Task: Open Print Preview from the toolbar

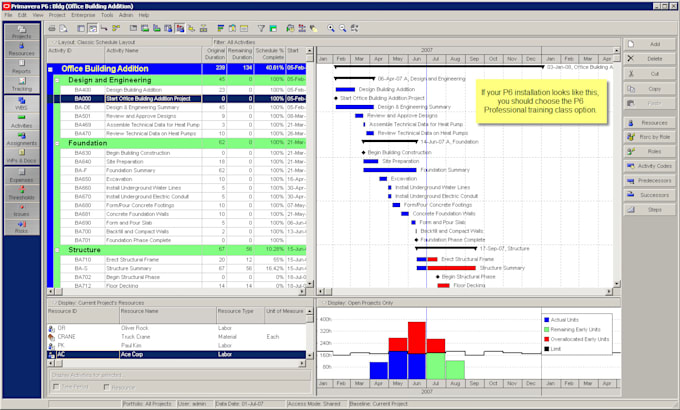Action: pos(63,29)
